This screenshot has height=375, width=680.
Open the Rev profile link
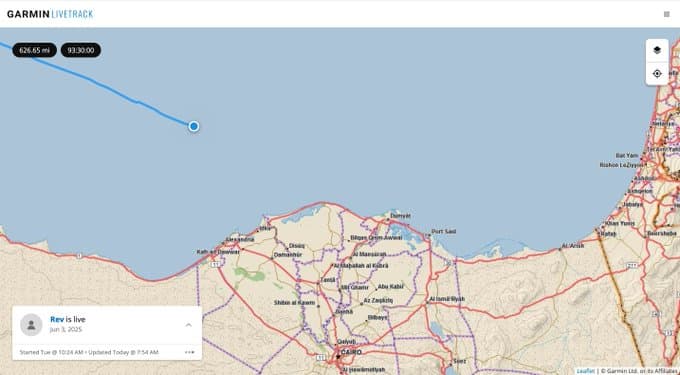coord(57,320)
